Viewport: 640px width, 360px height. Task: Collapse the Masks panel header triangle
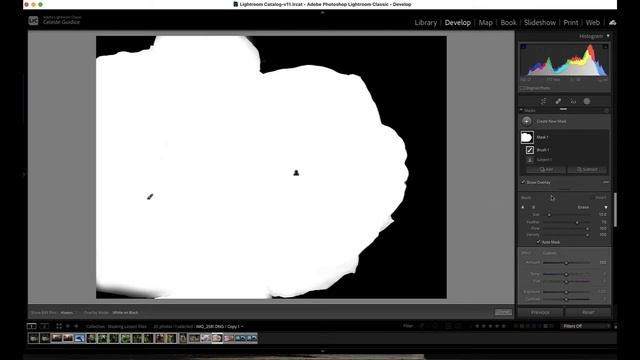(x=521, y=110)
